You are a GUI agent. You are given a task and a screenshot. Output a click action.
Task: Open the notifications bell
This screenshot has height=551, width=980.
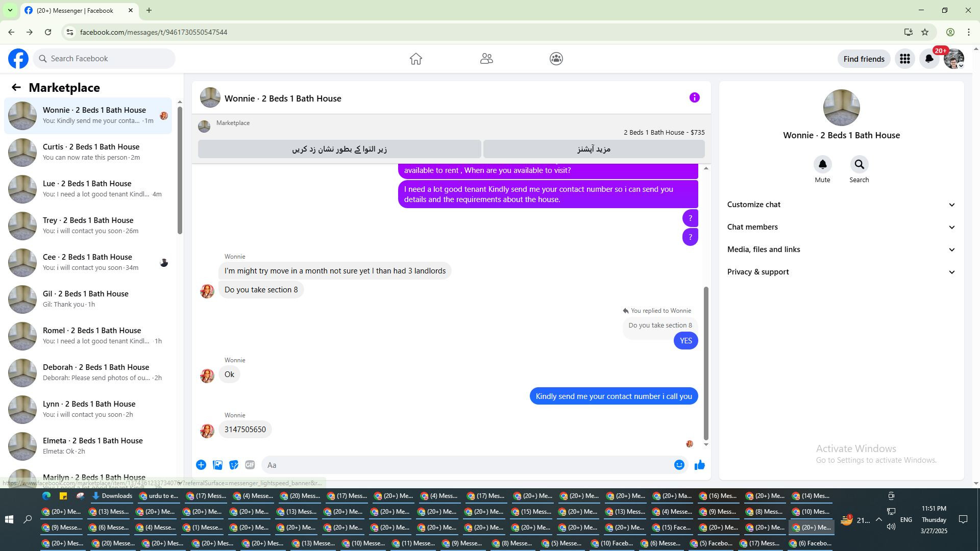coord(929,59)
